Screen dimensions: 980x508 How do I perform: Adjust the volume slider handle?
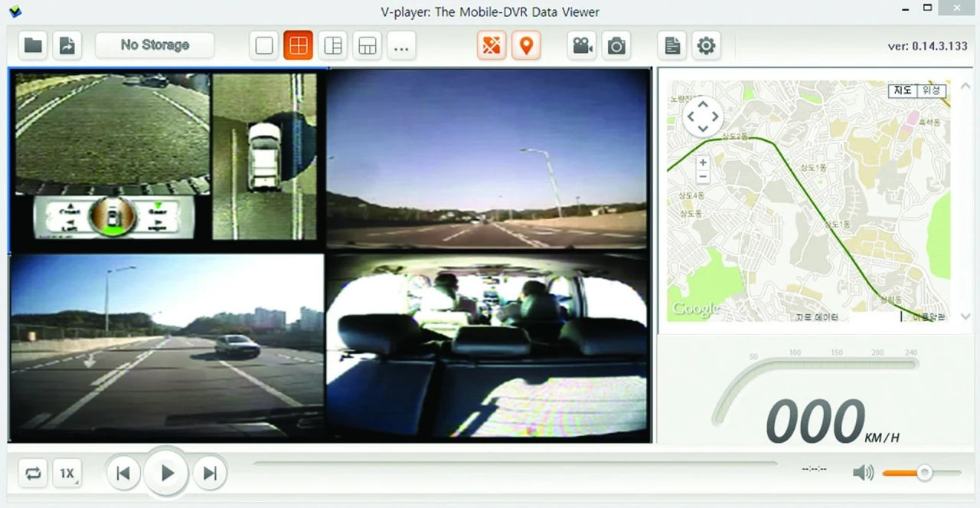tap(925, 473)
